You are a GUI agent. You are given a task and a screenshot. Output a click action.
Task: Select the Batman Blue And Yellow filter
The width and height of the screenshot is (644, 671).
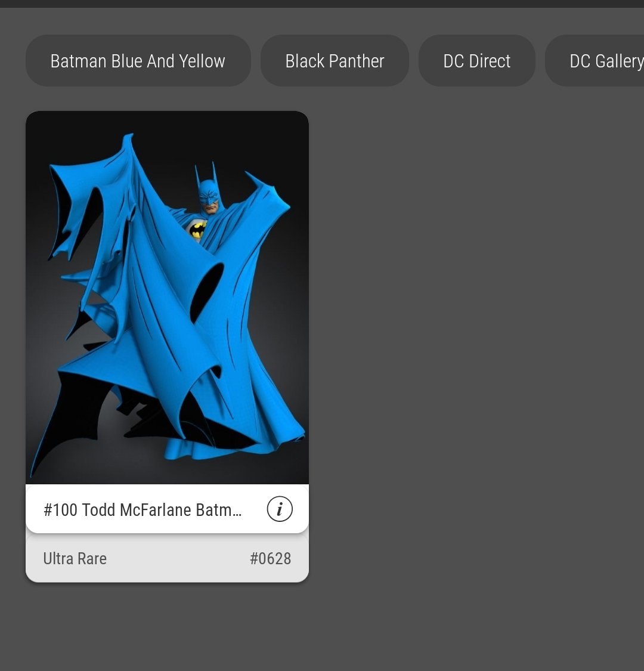tap(138, 61)
